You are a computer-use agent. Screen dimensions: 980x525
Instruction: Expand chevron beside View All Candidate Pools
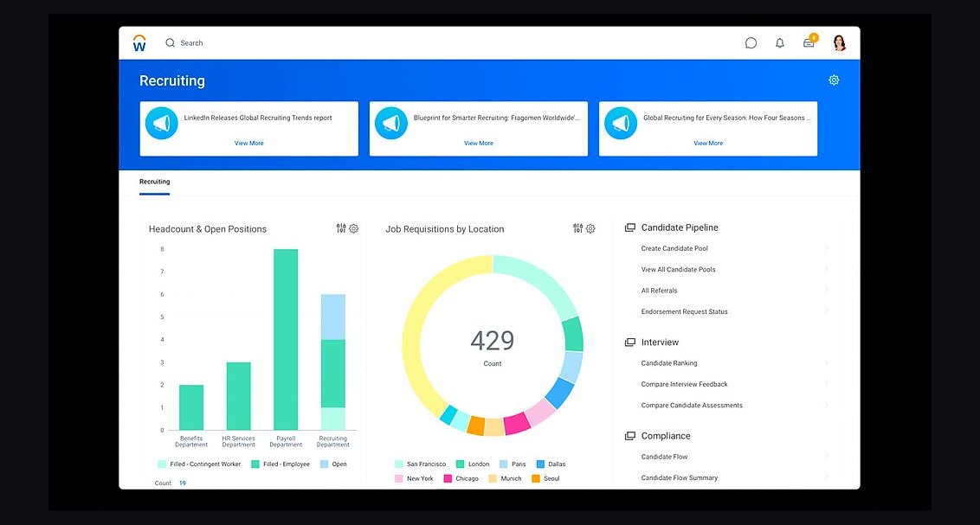click(x=826, y=269)
